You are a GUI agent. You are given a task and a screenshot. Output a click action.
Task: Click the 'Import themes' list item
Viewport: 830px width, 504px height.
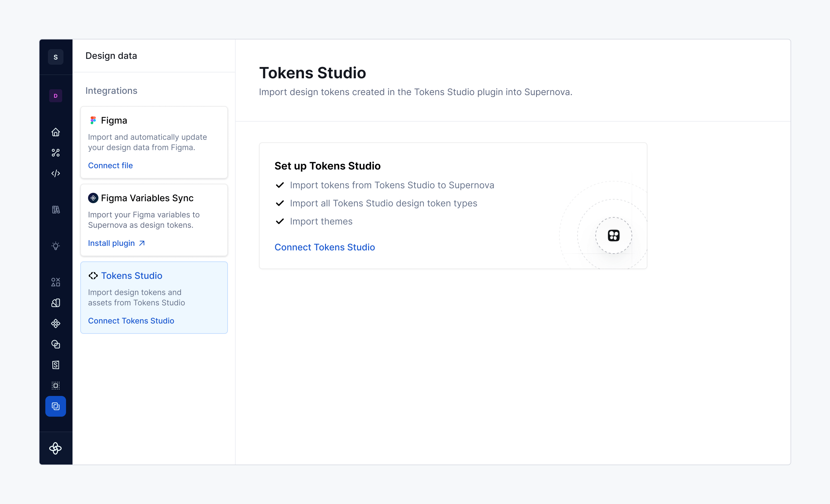(x=321, y=222)
